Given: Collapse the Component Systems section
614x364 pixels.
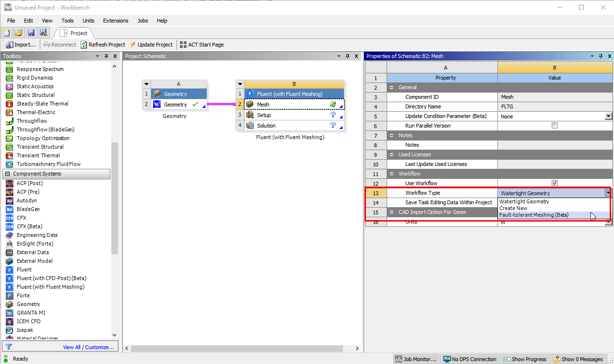Looking at the screenshot, I should [7, 174].
